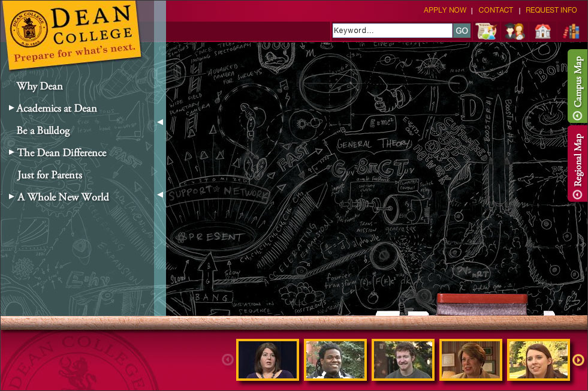Click the books icon in the header

(571, 31)
